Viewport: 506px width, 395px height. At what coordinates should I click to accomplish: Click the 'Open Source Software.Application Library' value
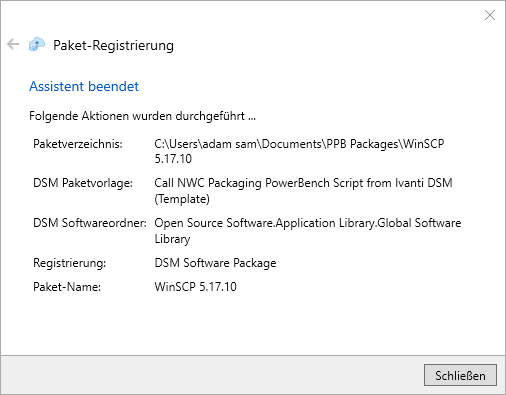click(308, 231)
